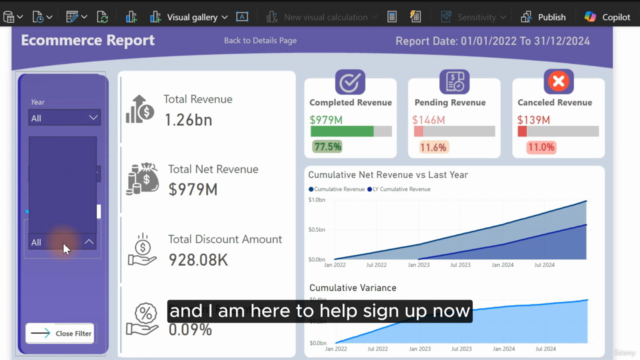640x360 pixels.
Task: Click the Sensitivity button label
Action: [x=476, y=17]
